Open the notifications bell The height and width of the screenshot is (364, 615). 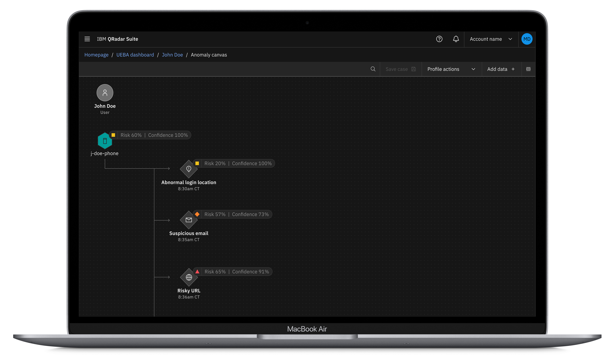(x=456, y=39)
